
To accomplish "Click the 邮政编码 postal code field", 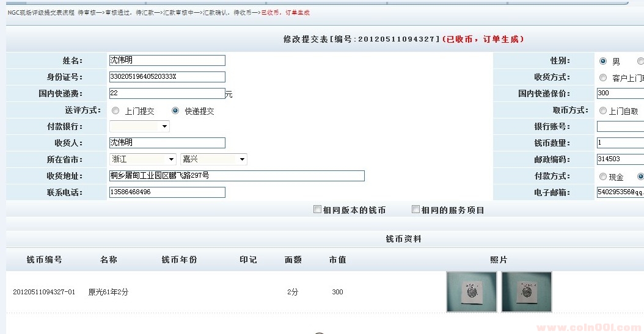I will tap(620, 159).
